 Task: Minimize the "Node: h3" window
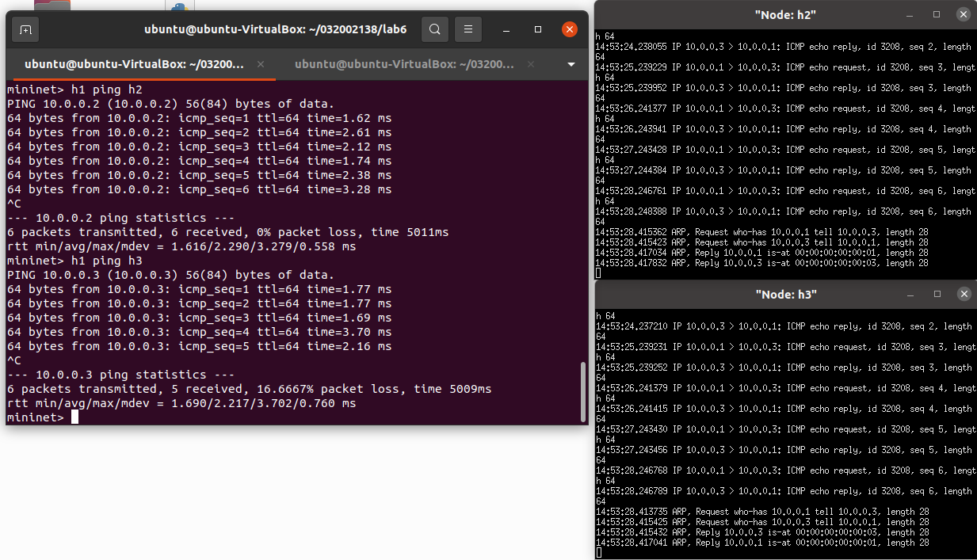click(909, 294)
